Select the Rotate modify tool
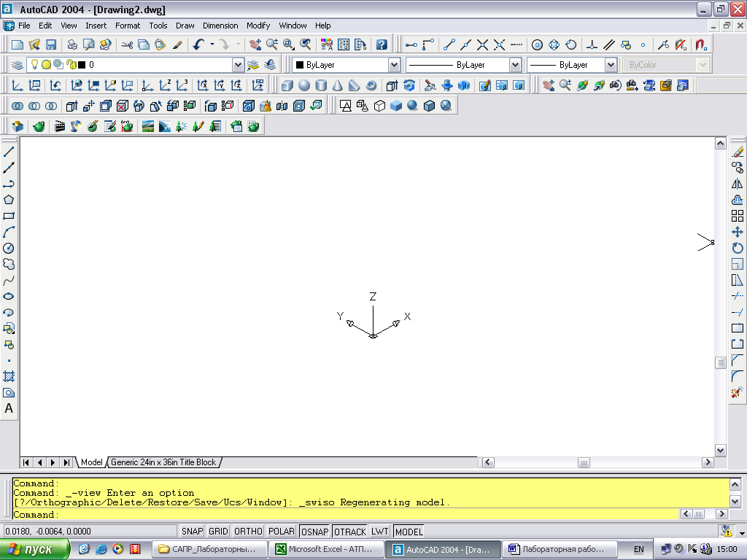The image size is (747, 560). 738,248
